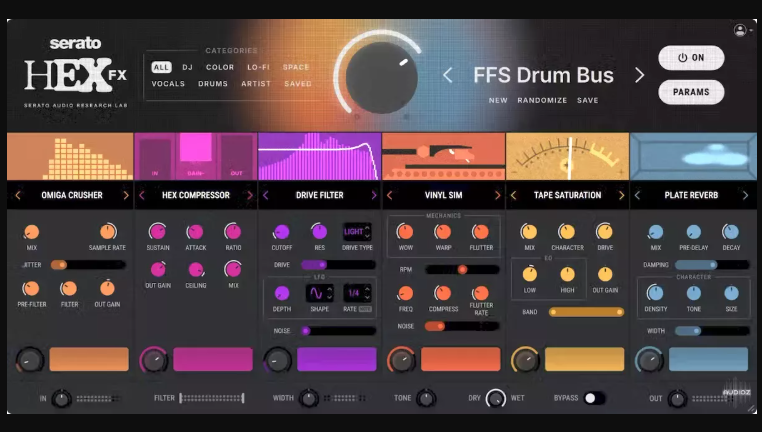Select the COLOR category
This screenshot has height=432, width=762.
[x=220, y=67]
